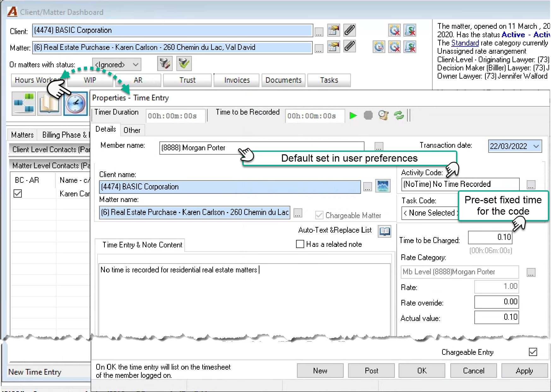Click dollar invoice red X icon on Client row
551x392 pixels.
410,30
